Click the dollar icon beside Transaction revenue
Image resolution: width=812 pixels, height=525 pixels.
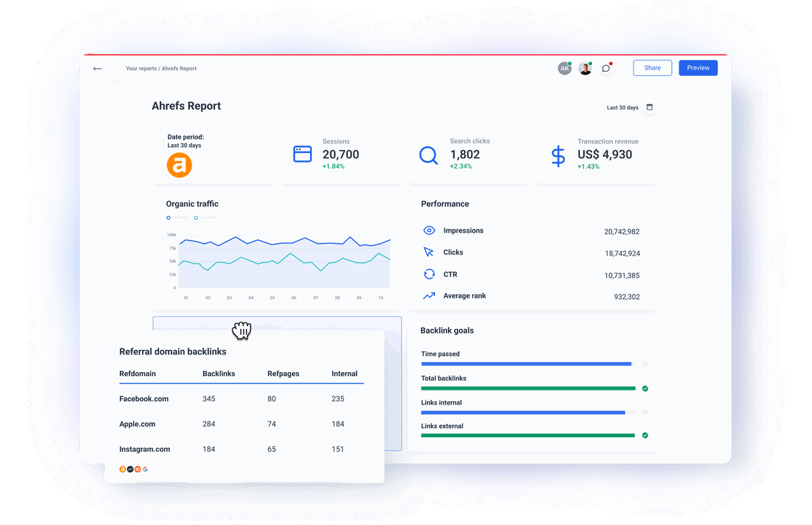tap(557, 155)
